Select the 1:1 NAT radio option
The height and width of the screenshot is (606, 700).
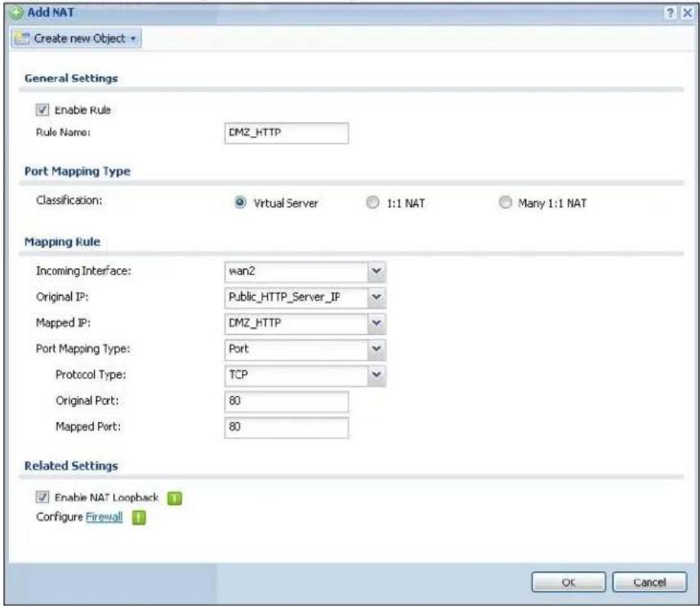click(372, 203)
